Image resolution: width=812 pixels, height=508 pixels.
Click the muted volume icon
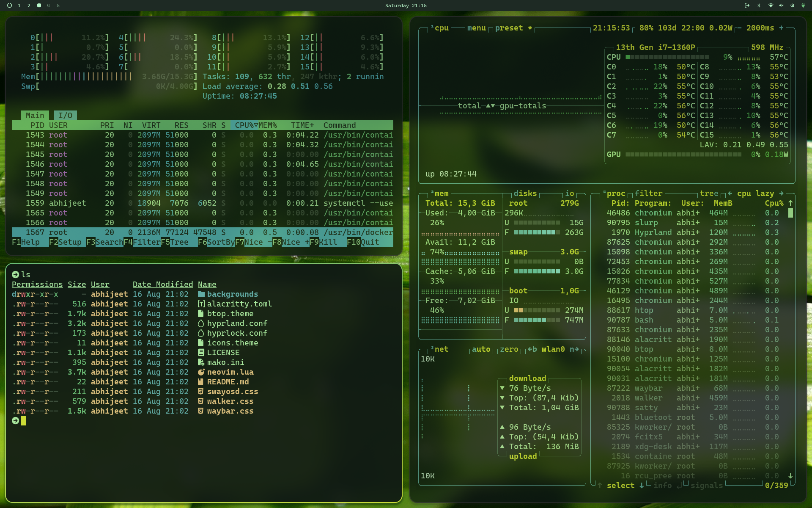pos(781,6)
